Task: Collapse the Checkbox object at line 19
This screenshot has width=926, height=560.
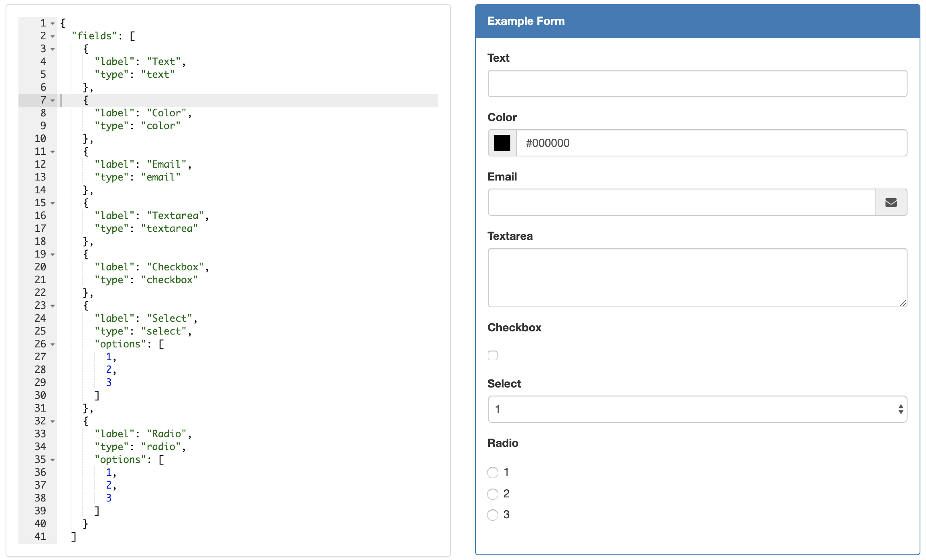Action: pos(53,255)
